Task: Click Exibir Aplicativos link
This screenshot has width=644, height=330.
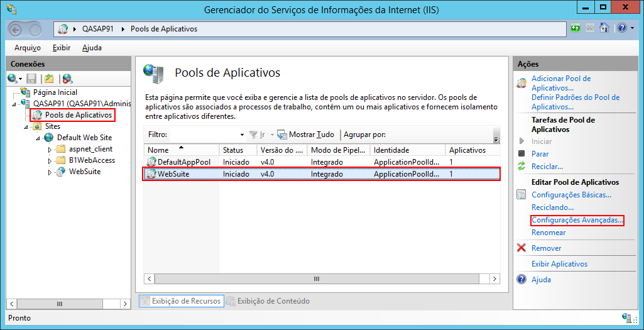Action: coord(559,264)
